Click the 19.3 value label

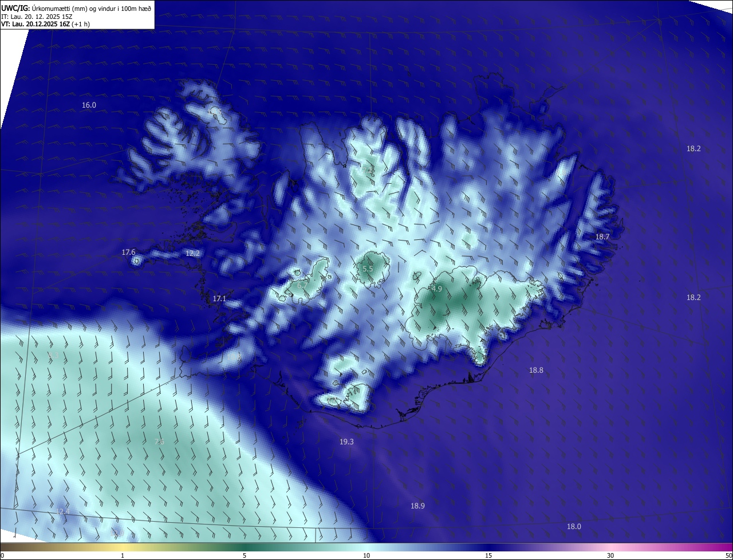[346, 442]
